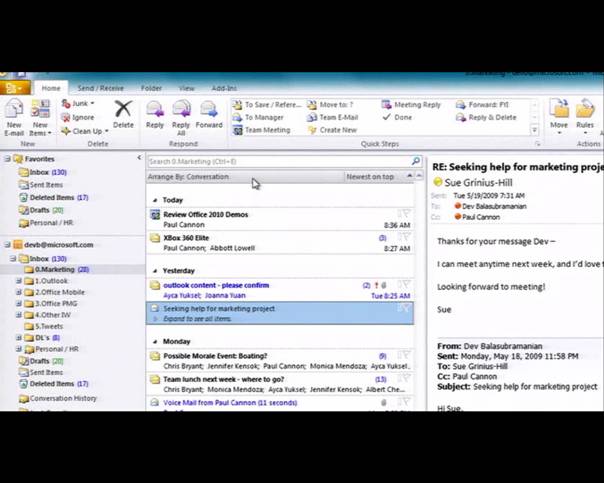The height and width of the screenshot is (483, 604).
Task: Select the 5.Tweets folder
Action: pos(44,326)
